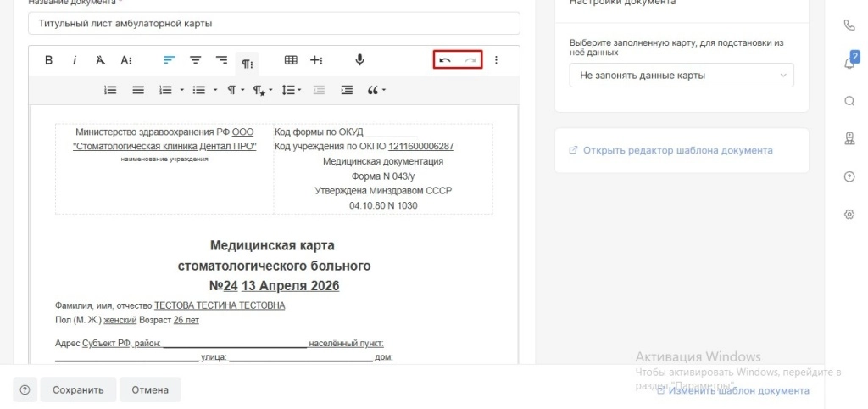Click the search magnifier in the right sidebar

coord(849,101)
